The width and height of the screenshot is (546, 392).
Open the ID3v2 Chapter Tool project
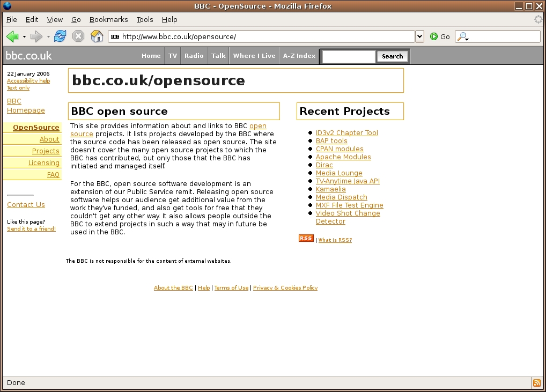tap(347, 132)
